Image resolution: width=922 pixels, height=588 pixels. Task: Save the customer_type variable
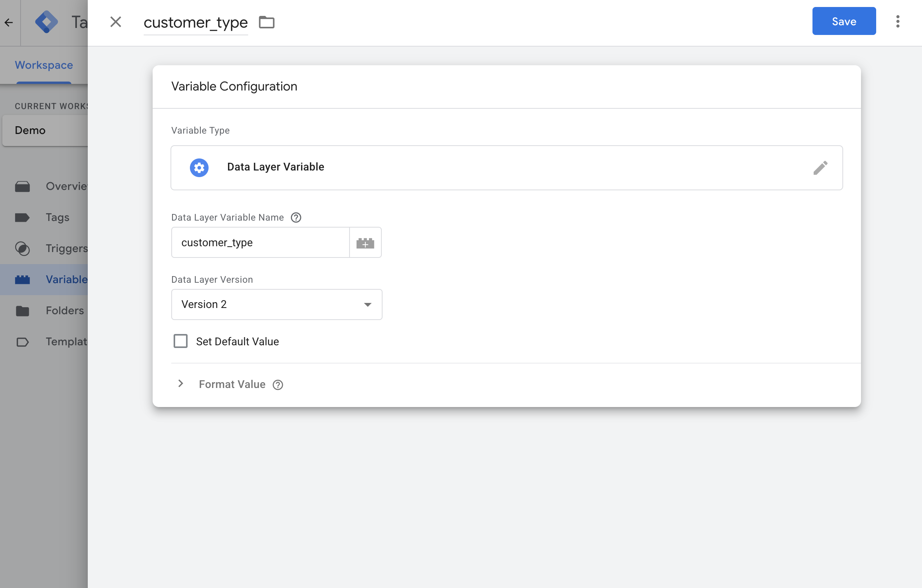pyautogui.click(x=844, y=21)
